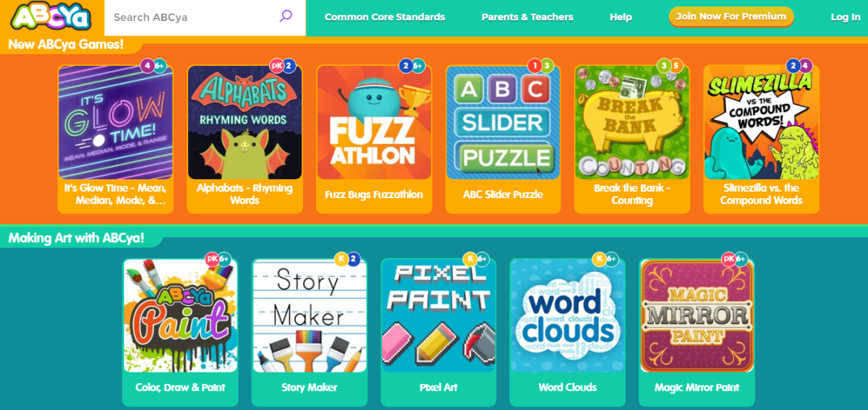Image resolution: width=868 pixels, height=410 pixels.
Task: Open the ABC Slider Puzzle game icon
Action: [503, 122]
